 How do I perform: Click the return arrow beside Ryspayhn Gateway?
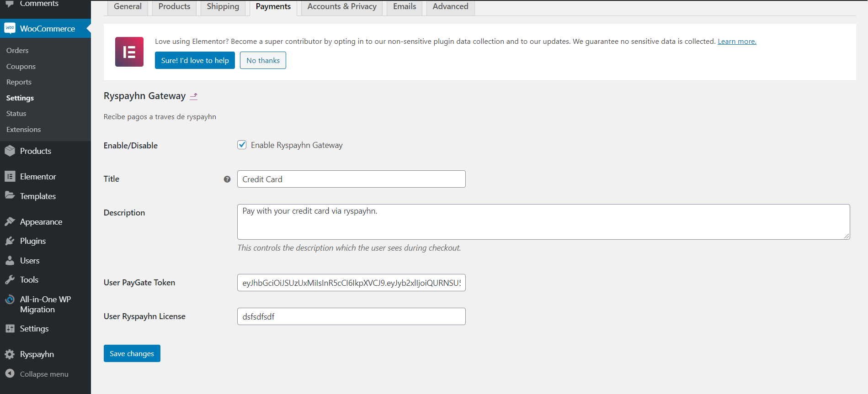pos(194,96)
